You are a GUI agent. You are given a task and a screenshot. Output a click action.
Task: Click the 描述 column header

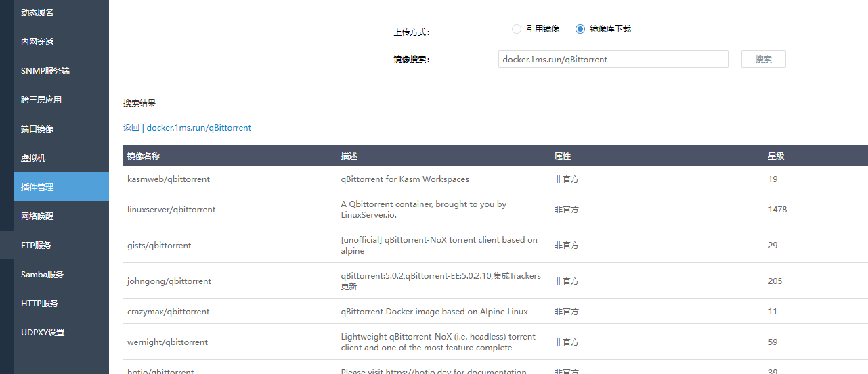[x=349, y=156]
